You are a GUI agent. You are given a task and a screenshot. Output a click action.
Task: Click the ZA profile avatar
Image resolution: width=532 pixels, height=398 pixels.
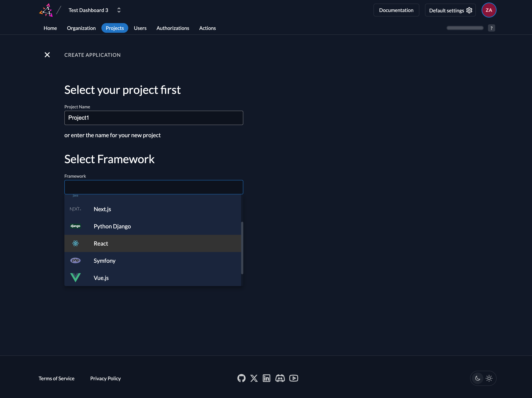point(489,10)
